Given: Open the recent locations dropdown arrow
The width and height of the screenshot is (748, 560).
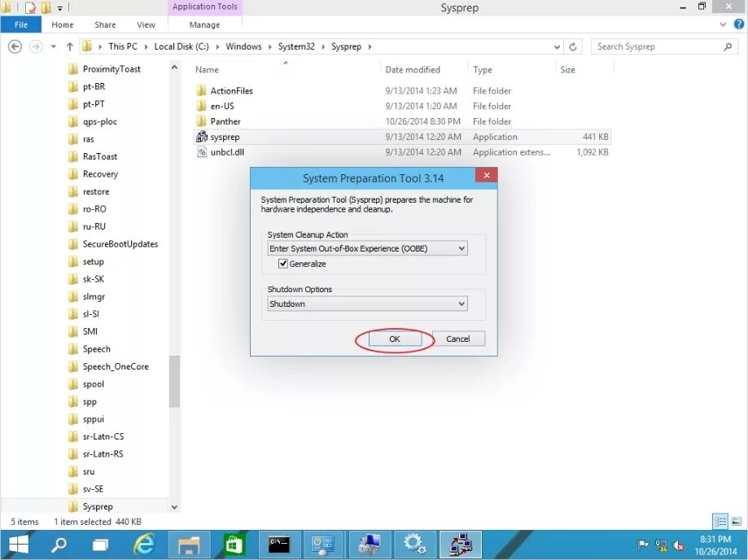Looking at the screenshot, I should pos(54,46).
